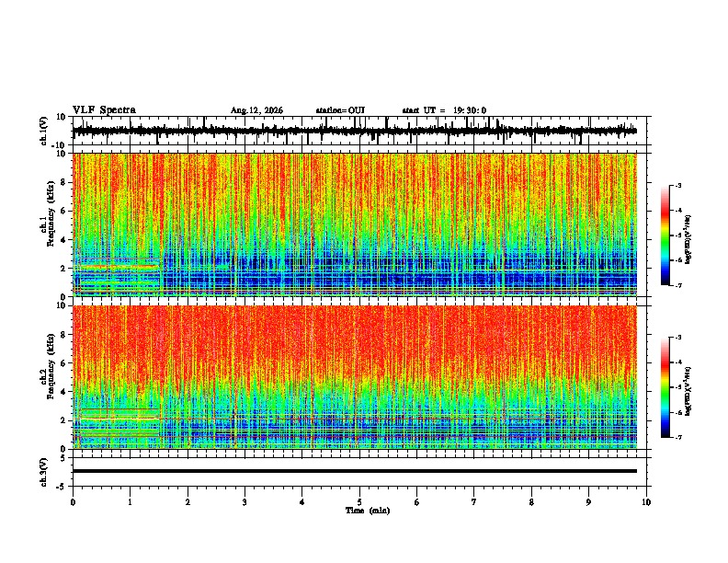Click the 'ch.1(V)' axis label
The width and height of the screenshot is (728, 563).
point(44,131)
